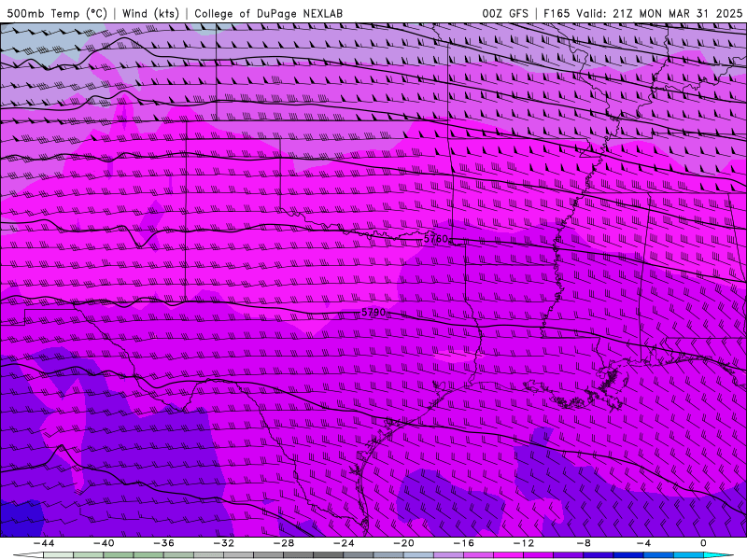747x560 pixels.
Task: Click the 0 legend value
Action: tap(703, 543)
